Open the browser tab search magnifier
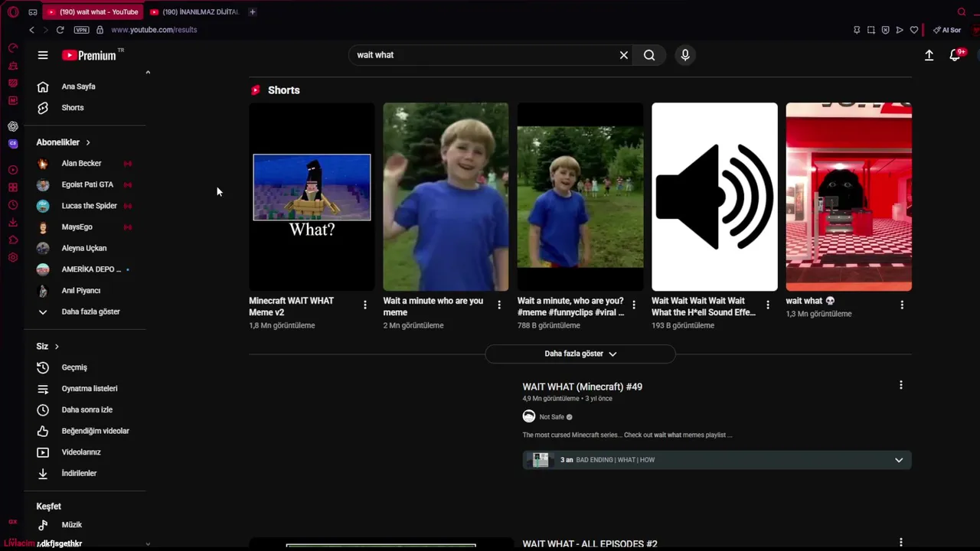Screen dimensions: 980x551 pos(962,11)
